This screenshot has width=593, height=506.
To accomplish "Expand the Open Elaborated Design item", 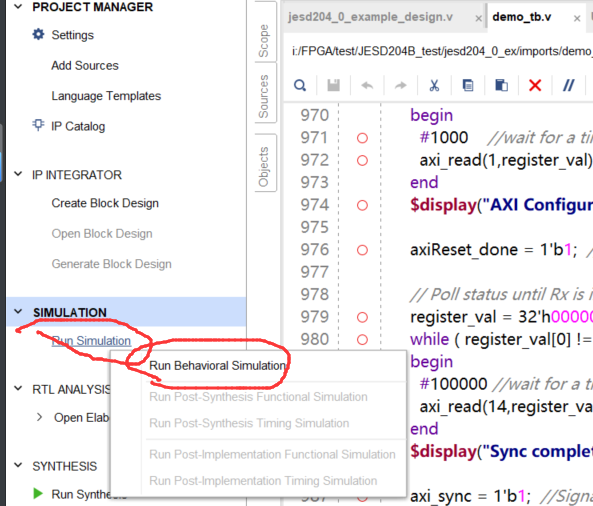I will coord(39,417).
